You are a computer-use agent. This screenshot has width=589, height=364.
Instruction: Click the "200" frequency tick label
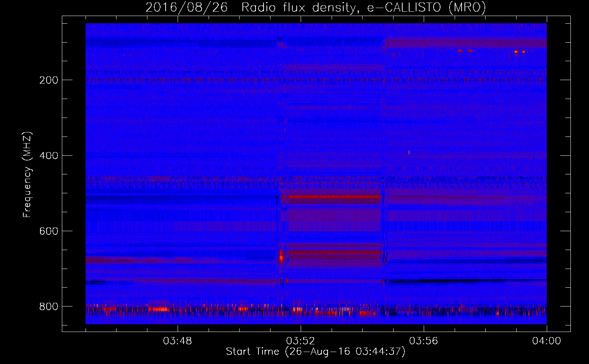(49, 80)
